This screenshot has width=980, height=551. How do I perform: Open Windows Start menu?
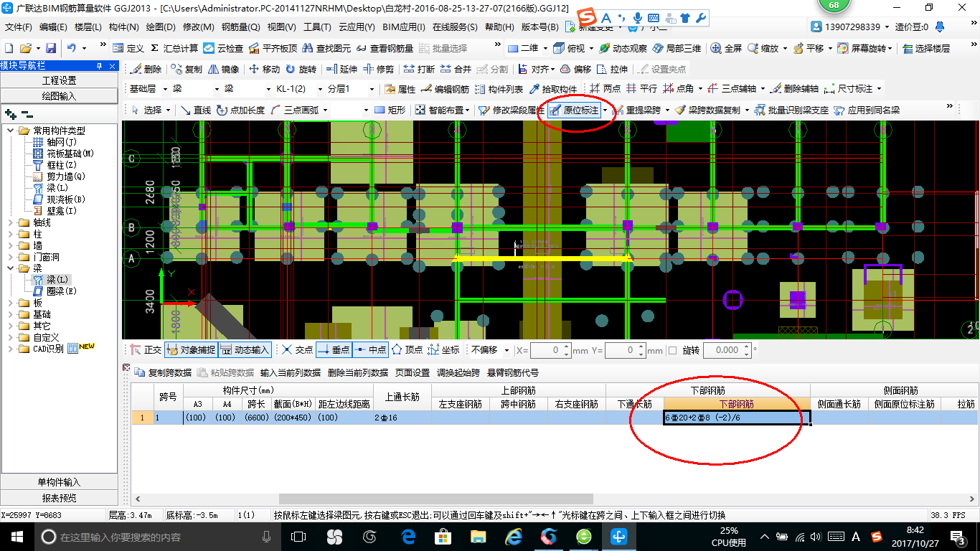tap(16, 537)
